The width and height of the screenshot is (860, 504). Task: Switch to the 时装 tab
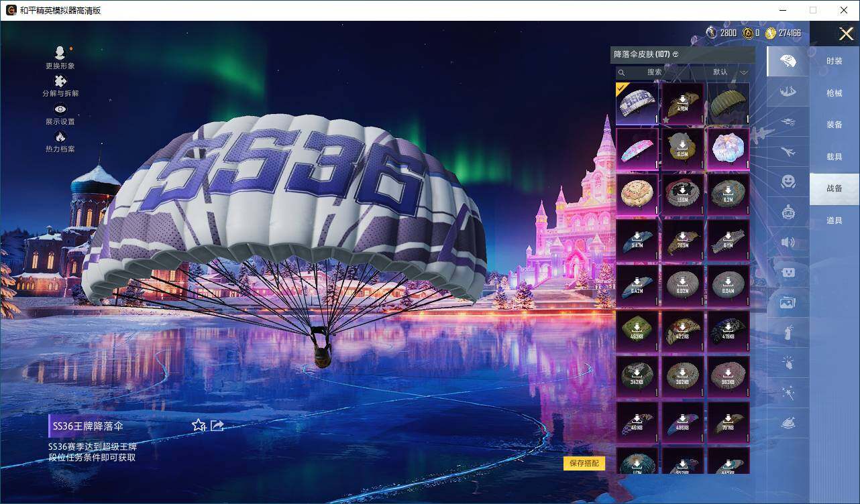[835, 61]
